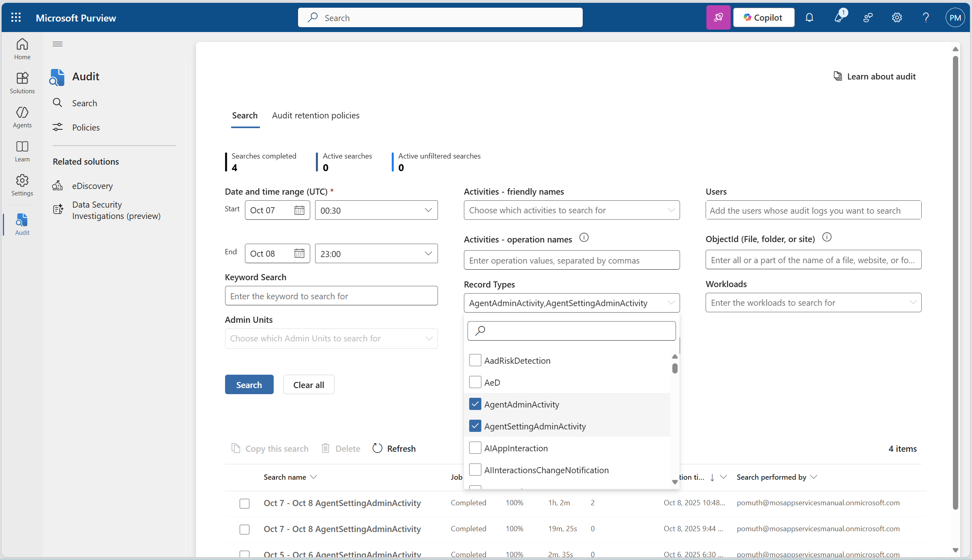Click info icon beside operation names

[x=584, y=238]
